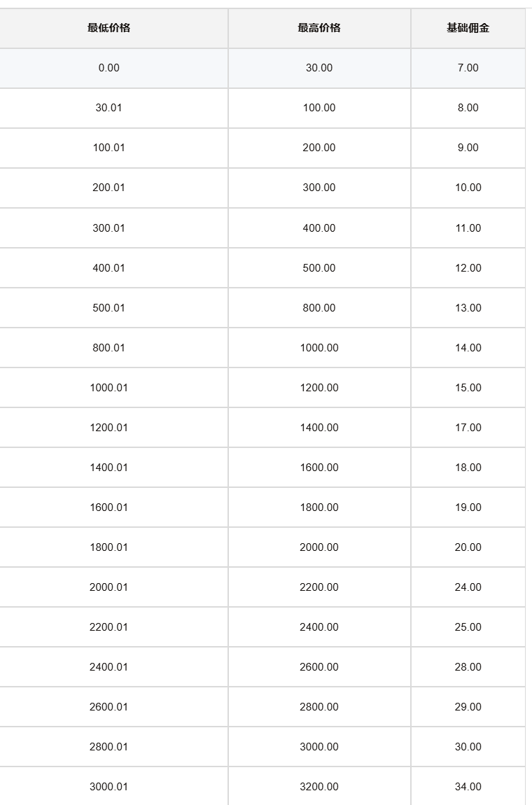Click the 19.00 commission cell
This screenshot has width=532, height=805.
click(x=468, y=507)
